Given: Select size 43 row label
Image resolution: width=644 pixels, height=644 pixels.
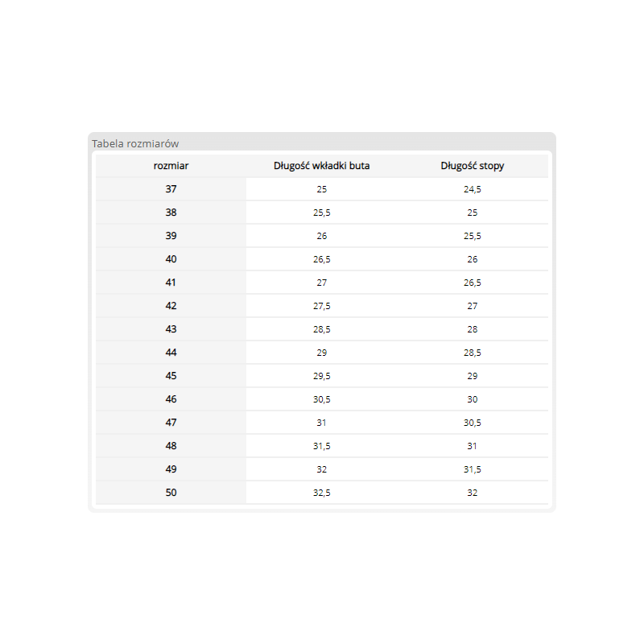Looking at the screenshot, I should click(x=171, y=329).
